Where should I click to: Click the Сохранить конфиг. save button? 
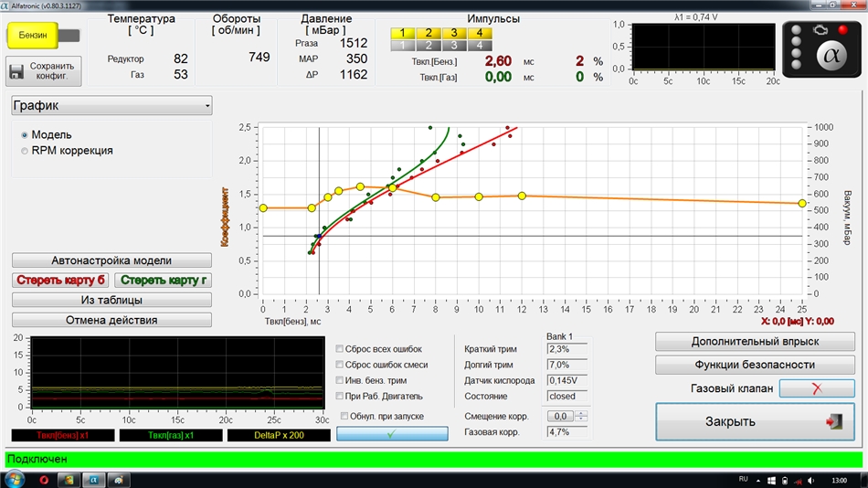coord(43,71)
